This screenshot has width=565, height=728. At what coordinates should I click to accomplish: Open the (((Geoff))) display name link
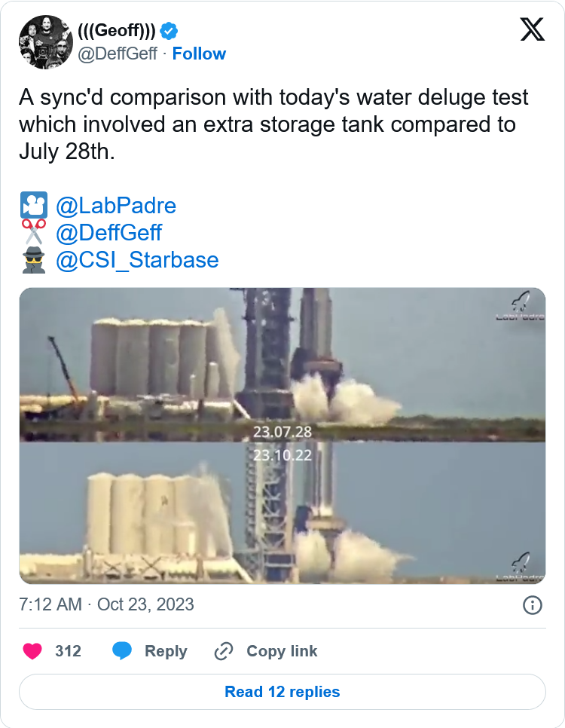(118, 31)
